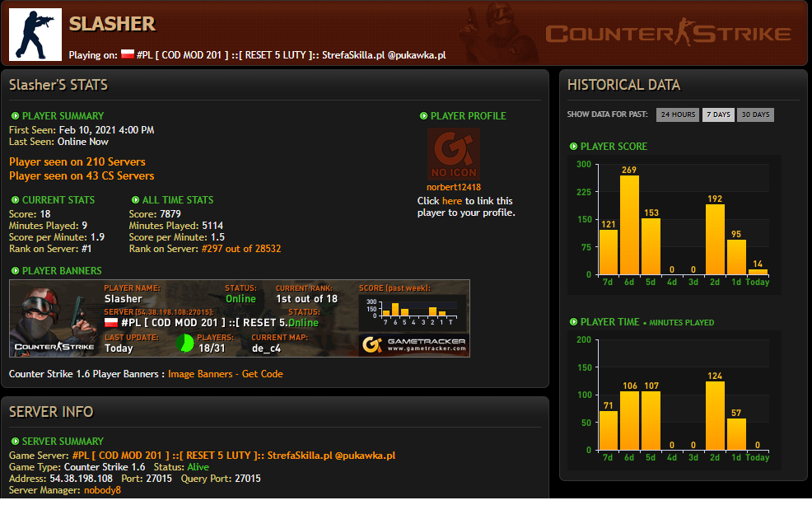Click the green bullet beside PLAYER PROFILE
812x519 pixels.
(423, 116)
